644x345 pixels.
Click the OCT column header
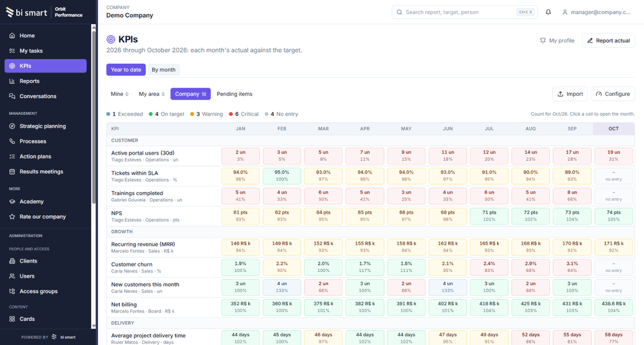coord(614,129)
